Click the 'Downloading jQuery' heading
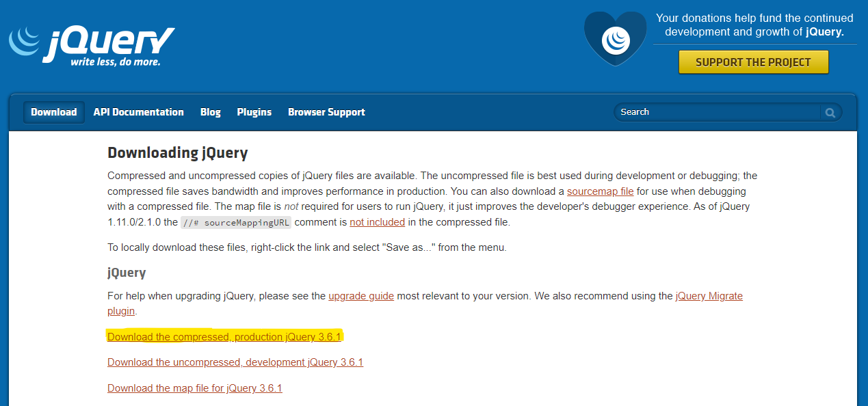 [178, 153]
